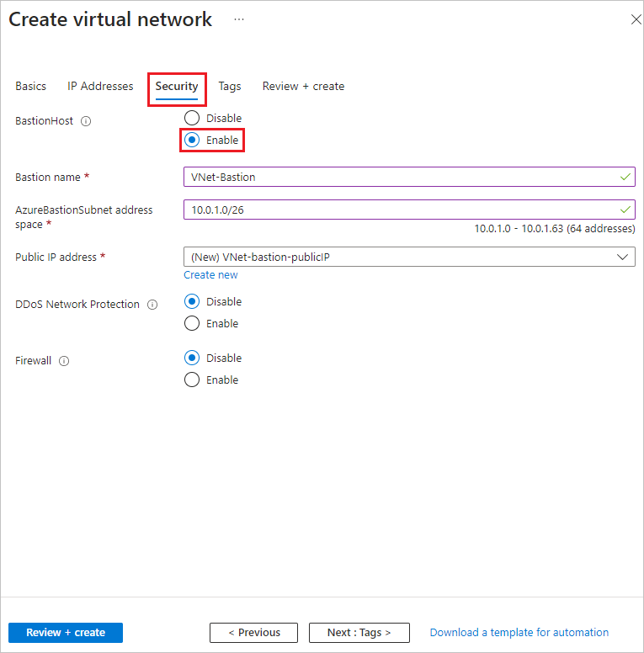Click the Public IP address label

coord(56,257)
